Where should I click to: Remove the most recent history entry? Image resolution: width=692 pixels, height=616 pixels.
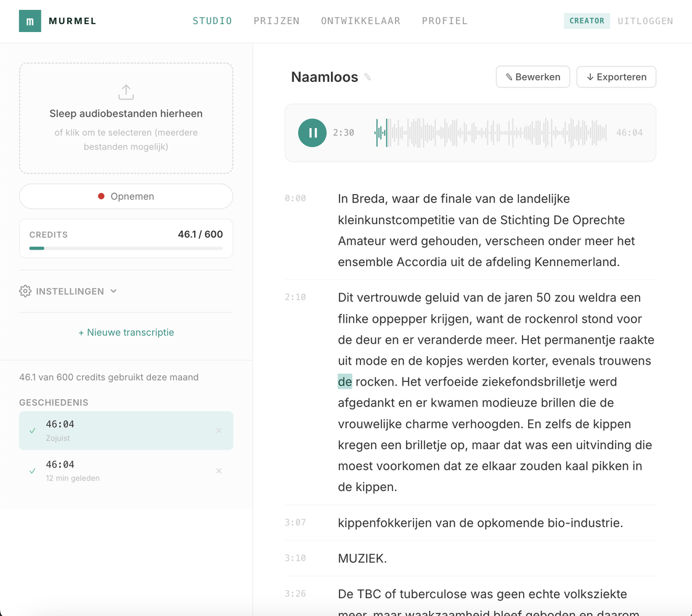click(218, 431)
